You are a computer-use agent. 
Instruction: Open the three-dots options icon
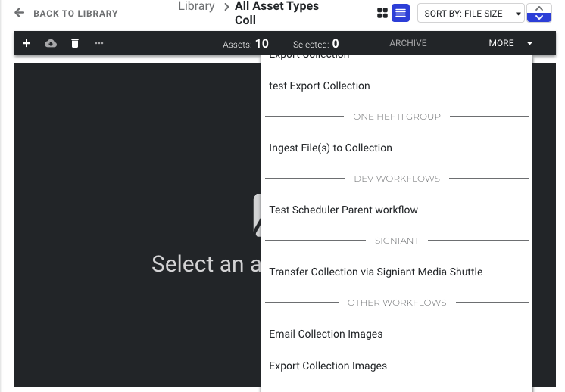pos(99,44)
